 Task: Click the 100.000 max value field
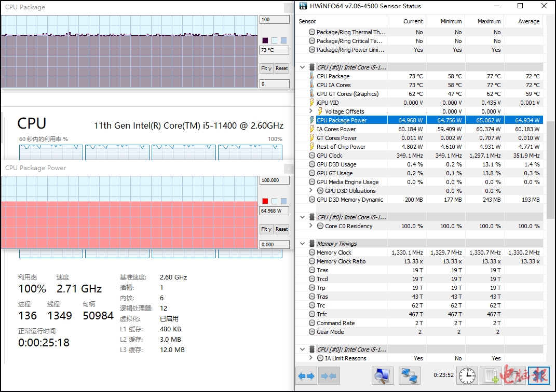274,180
